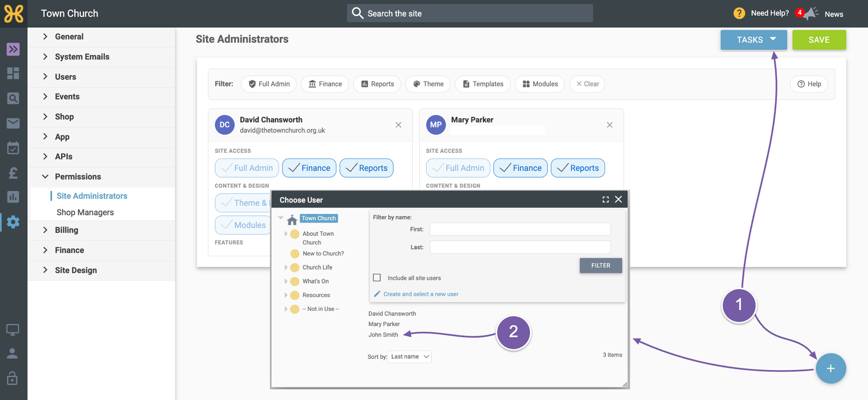868x400 pixels.
Task: Click the green SAVE button
Action: (819, 40)
